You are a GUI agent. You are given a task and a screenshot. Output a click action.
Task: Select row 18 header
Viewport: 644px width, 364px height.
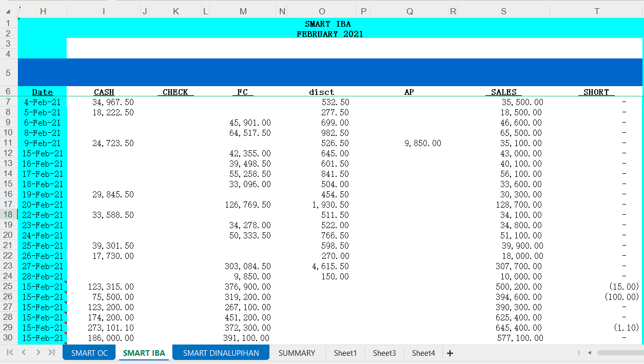(x=9, y=215)
